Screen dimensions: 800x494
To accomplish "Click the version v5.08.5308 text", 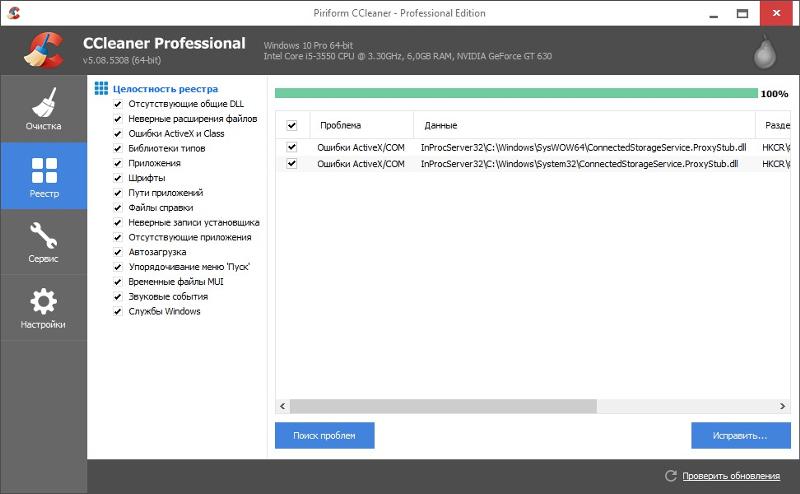I will click(x=121, y=60).
